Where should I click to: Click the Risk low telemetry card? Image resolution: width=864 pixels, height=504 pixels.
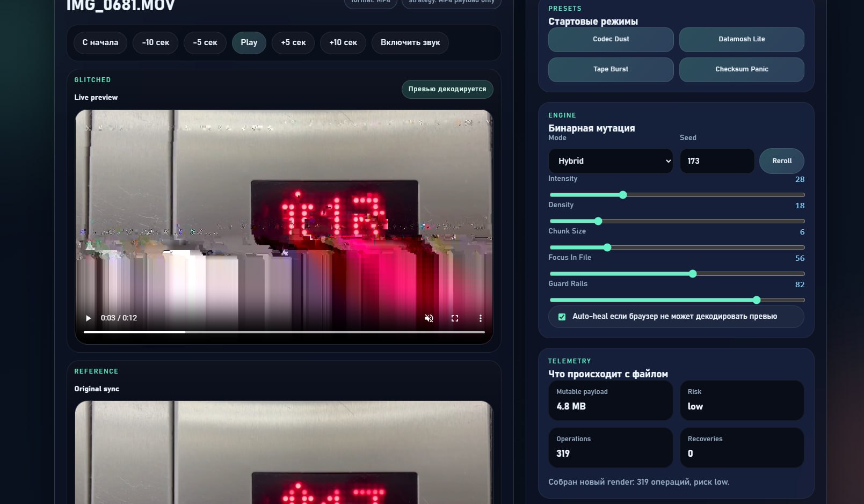point(742,400)
